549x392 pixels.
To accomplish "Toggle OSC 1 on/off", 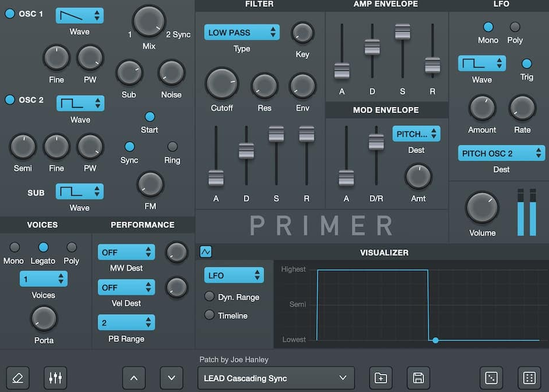I will point(10,14).
